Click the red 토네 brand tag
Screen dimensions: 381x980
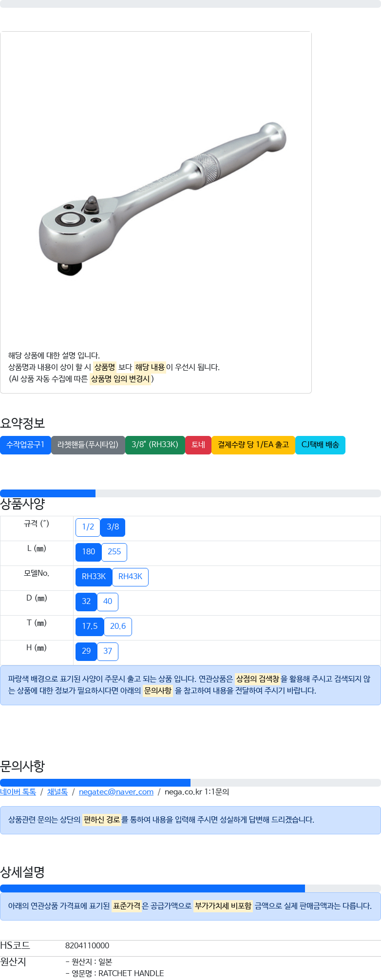[198, 445]
